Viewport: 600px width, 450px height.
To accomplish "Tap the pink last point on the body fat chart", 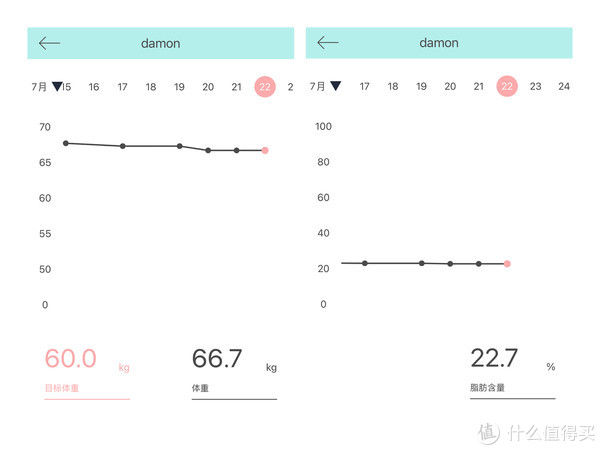I will coord(507,264).
